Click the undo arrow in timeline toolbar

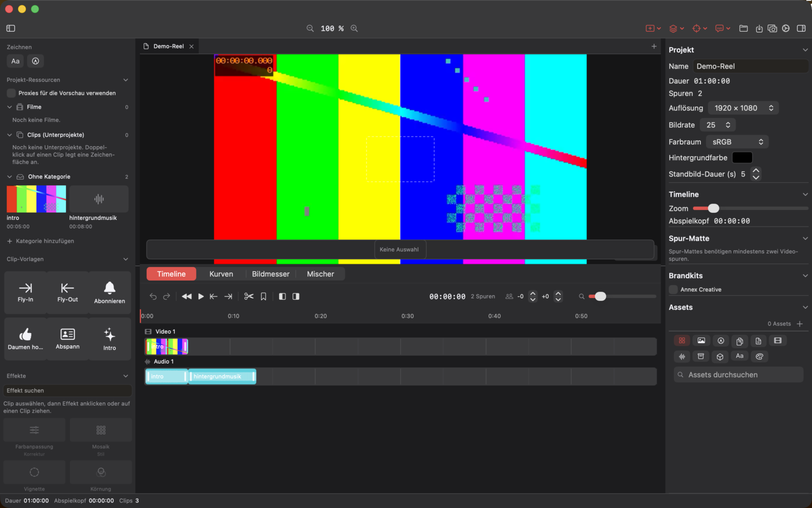coord(153,296)
